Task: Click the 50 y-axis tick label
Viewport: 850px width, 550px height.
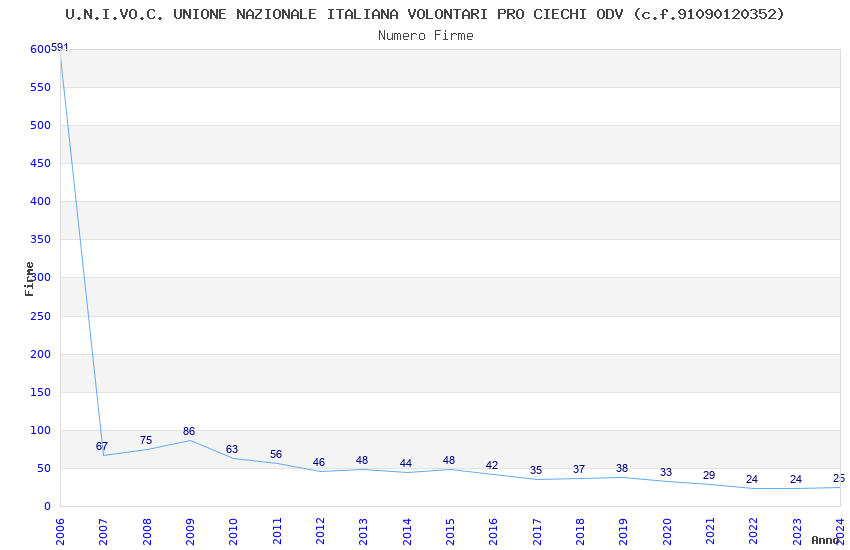Action: pos(43,468)
